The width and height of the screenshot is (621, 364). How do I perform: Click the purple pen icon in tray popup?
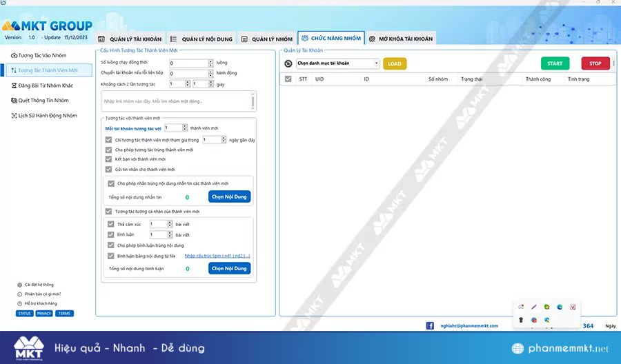pos(534,307)
